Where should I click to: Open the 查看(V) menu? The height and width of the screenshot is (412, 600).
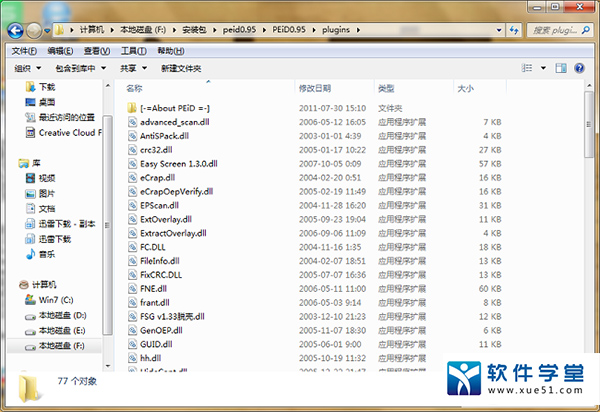pos(97,51)
